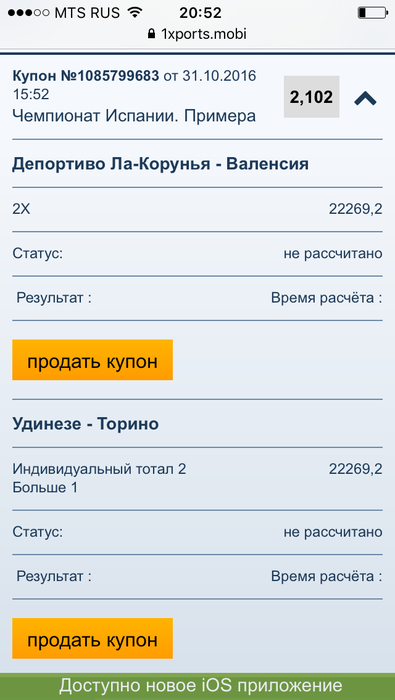
Task: Sell coupon for Удинезе - Торино match
Action: [92, 638]
